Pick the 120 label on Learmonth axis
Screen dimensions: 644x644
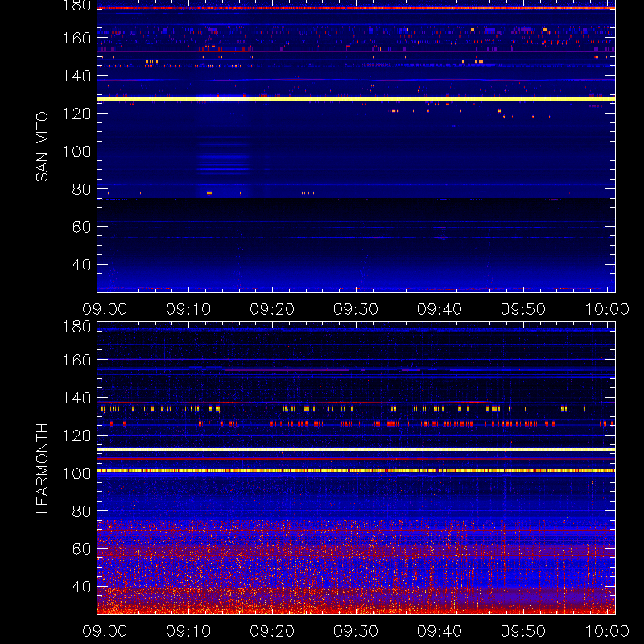(x=76, y=436)
